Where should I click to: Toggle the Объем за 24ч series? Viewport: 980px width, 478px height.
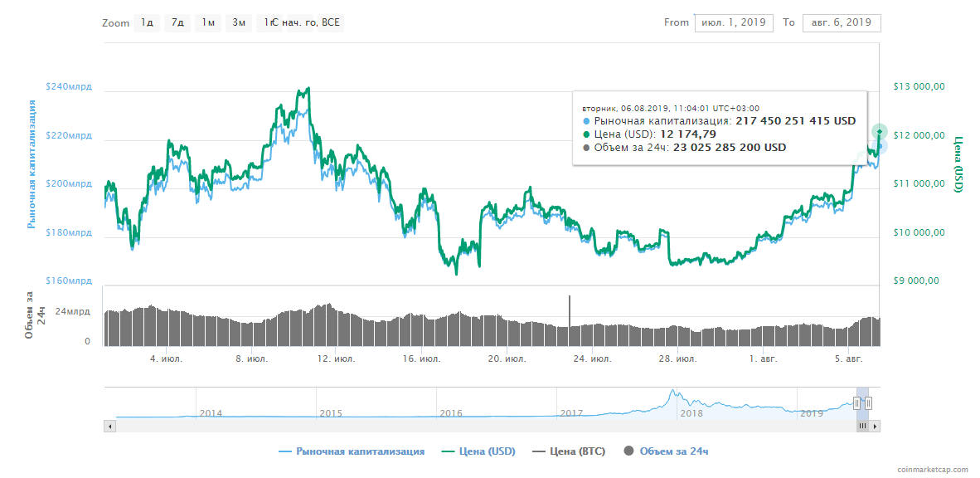coord(666,451)
